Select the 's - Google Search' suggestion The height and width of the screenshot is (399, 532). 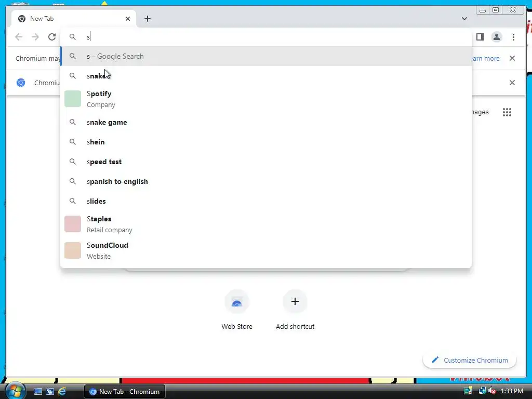click(x=266, y=56)
